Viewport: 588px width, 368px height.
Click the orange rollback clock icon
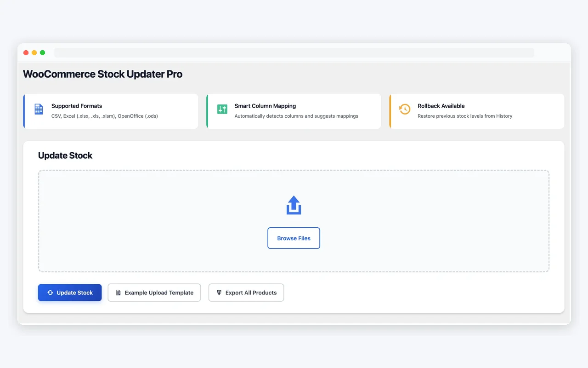[405, 109]
